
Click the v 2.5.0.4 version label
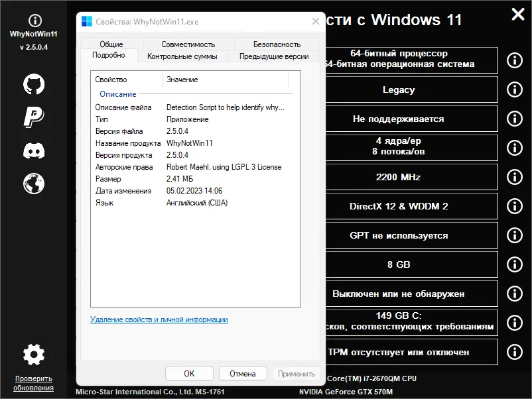34,47
